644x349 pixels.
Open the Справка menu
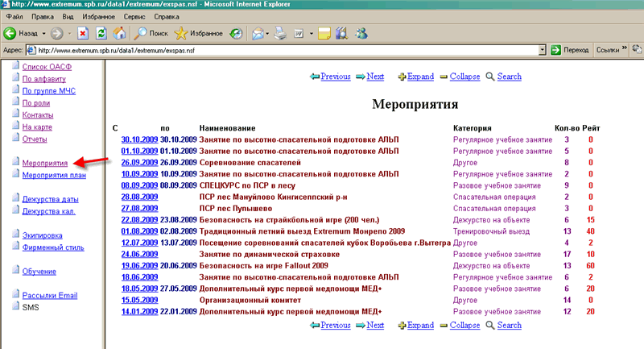[167, 17]
